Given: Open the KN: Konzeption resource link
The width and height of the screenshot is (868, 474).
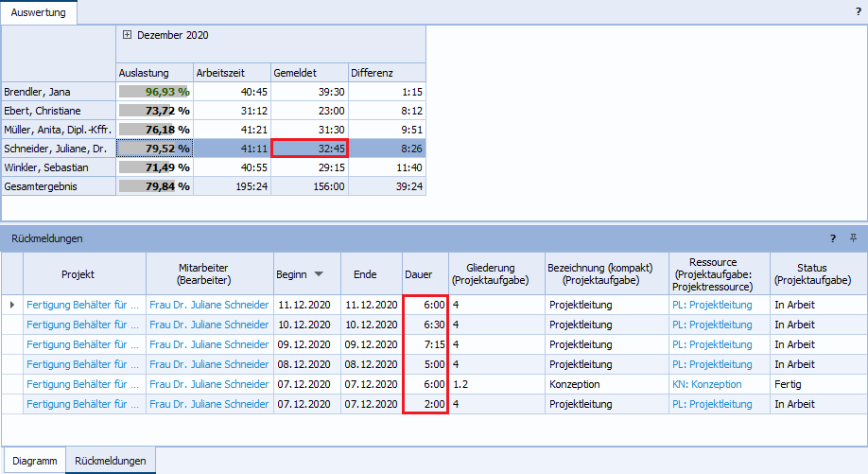Looking at the screenshot, I should pyautogui.click(x=706, y=384).
